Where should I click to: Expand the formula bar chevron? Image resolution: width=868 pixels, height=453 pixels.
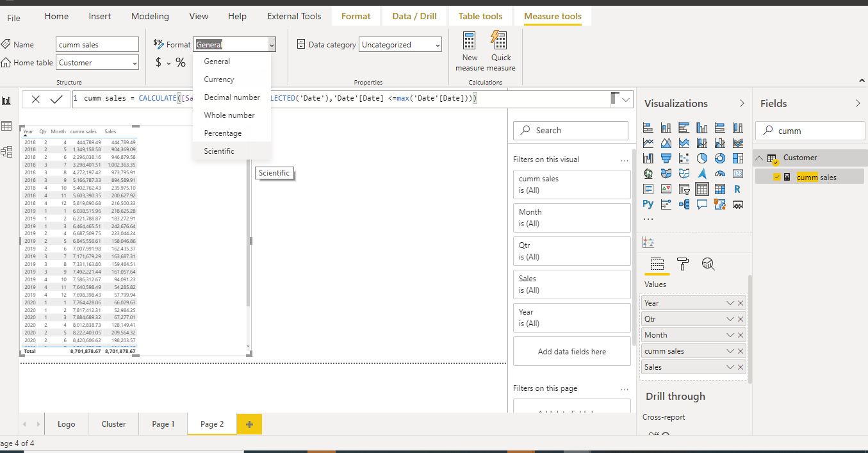point(626,99)
